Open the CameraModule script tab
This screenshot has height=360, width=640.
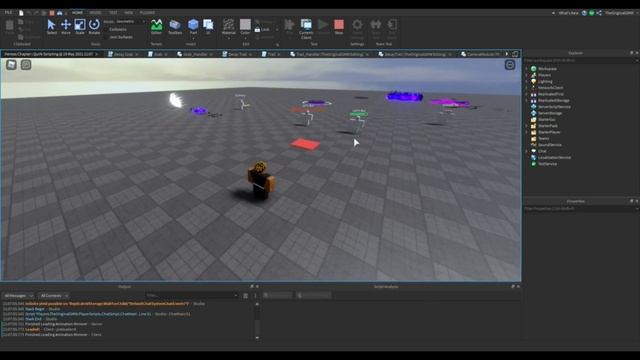click(481, 54)
